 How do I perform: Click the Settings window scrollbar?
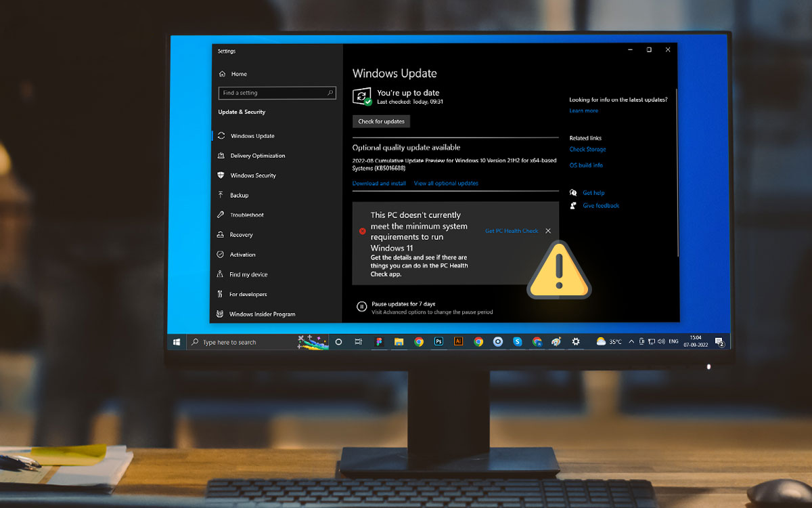[x=677, y=173]
